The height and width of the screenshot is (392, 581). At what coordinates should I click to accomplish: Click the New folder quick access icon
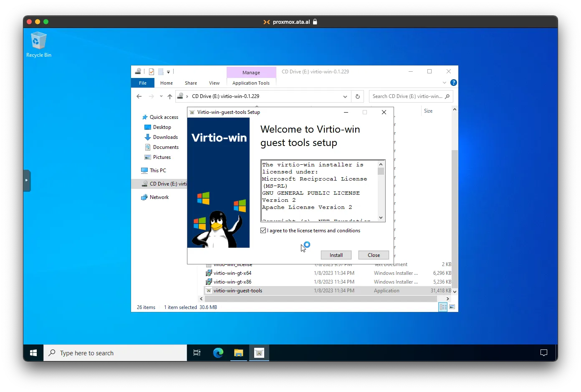click(161, 72)
